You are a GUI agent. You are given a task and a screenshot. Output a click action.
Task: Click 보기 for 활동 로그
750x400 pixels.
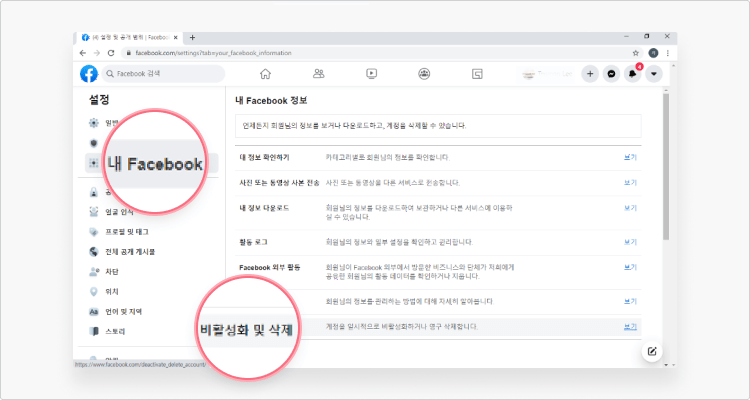click(630, 242)
